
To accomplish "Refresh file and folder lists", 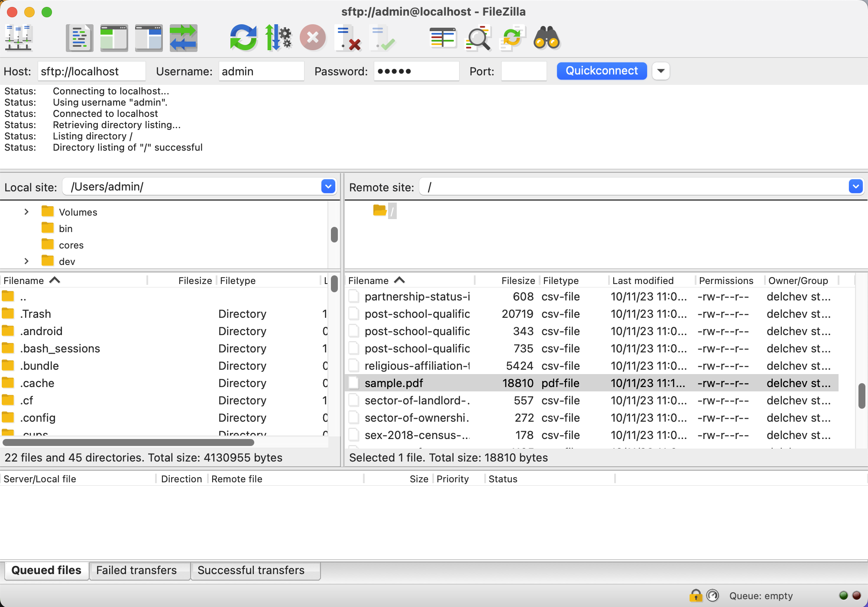I will coord(243,38).
